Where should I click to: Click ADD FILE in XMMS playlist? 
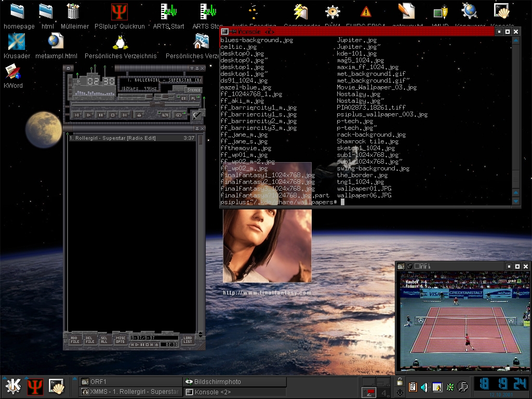[75, 340]
